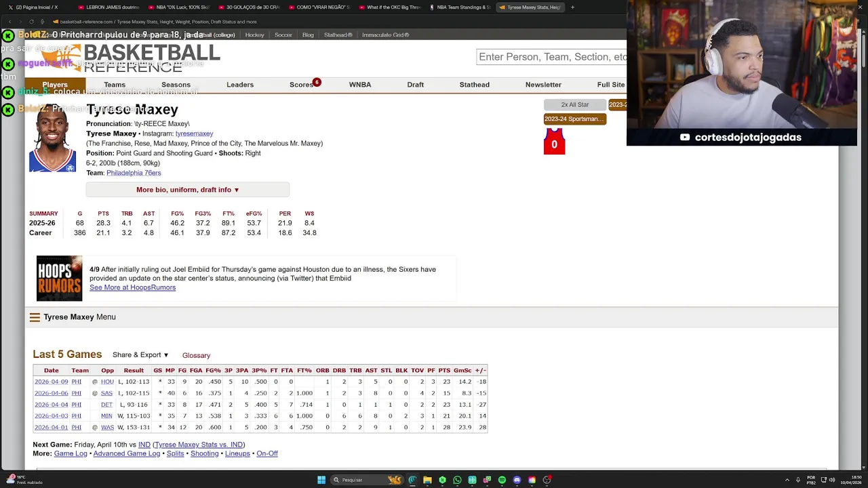Open File Explorer from the taskbar
The width and height of the screenshot is (868, 488).
[427, 480]
